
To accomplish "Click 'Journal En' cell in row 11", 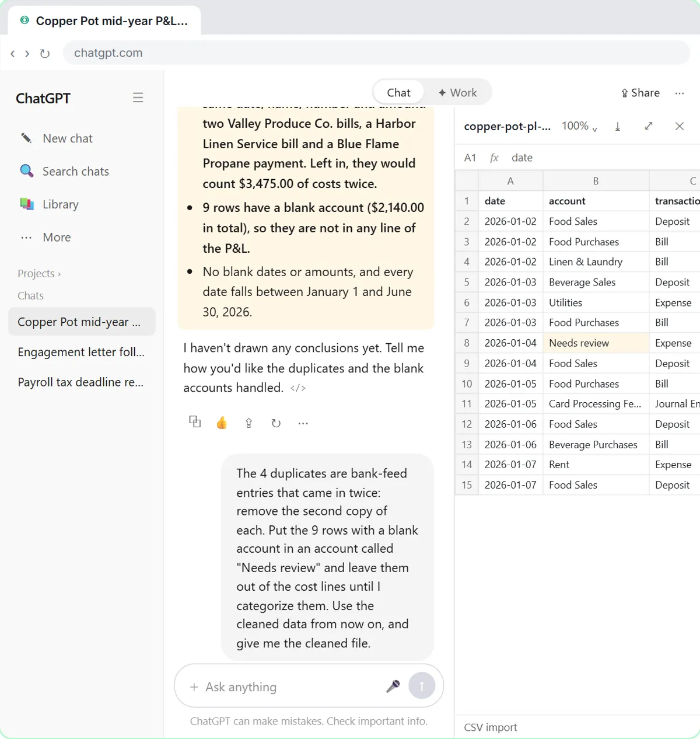I will point(675,404).
